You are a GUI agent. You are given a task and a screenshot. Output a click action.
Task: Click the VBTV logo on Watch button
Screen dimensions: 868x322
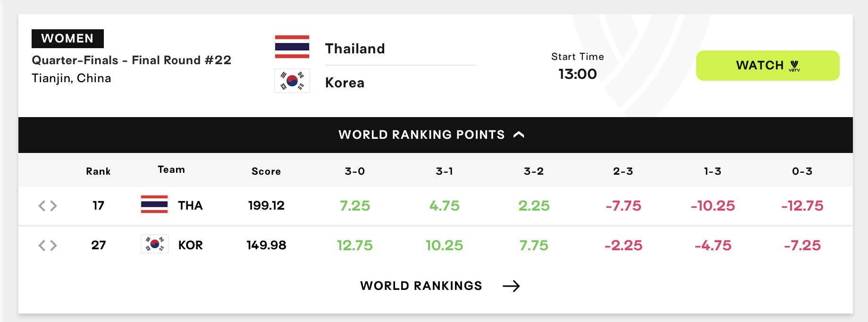[794, 66]
